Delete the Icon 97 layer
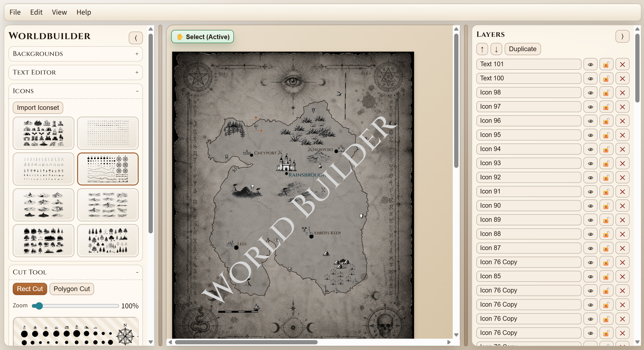The image size is (644, 350). [x=622, y=107]
